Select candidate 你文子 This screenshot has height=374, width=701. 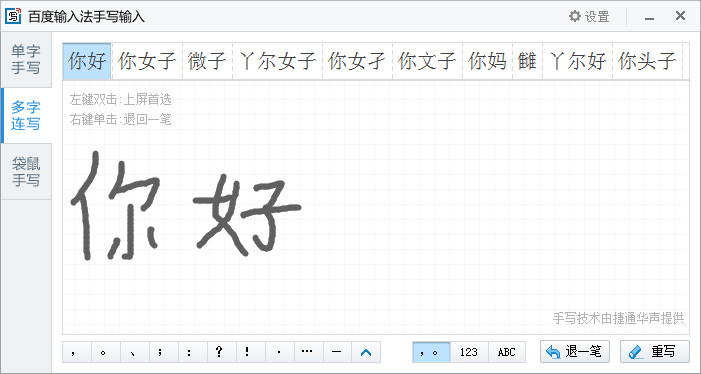427,61
